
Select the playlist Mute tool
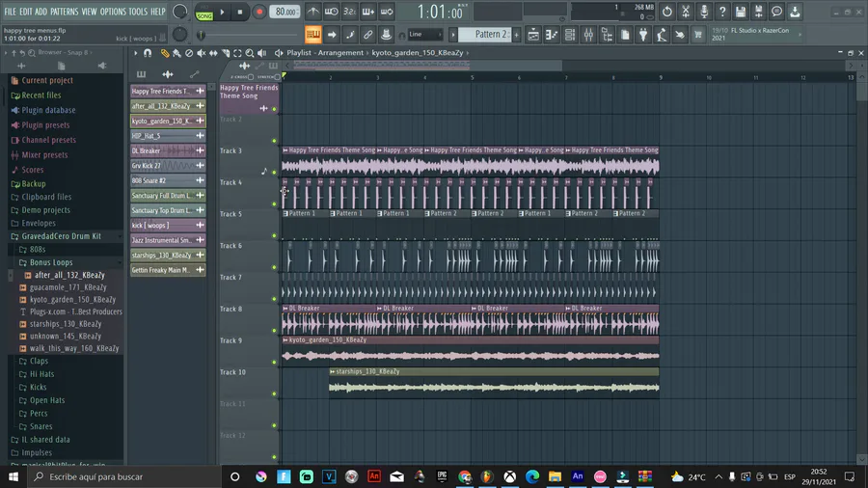tap(201, 53)
